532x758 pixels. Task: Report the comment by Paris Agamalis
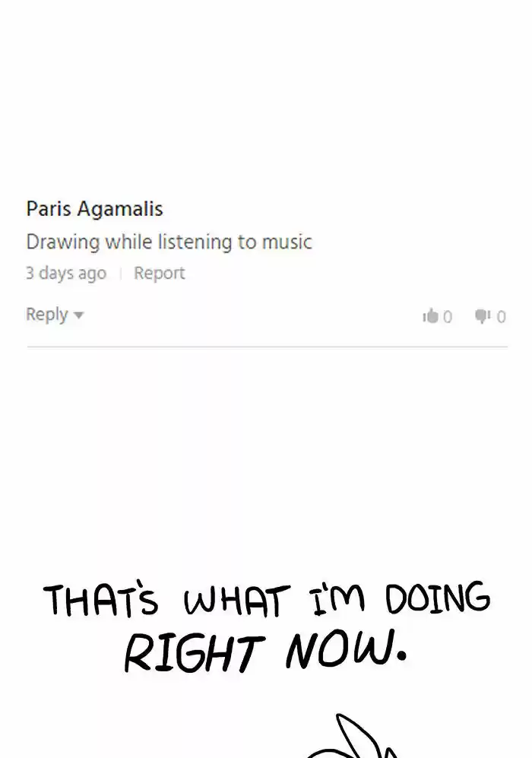[x=160, y=273]
